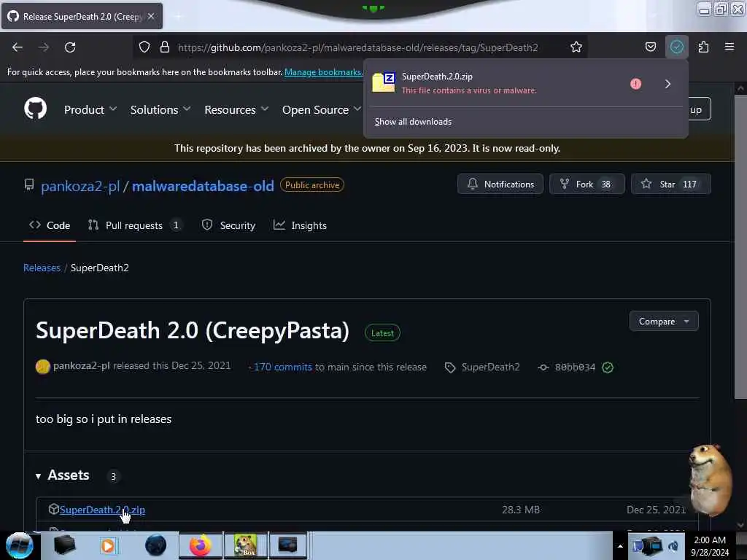Open the download details arrow for SuperDeath.2.0.zip
747x560 pixels.
[x=667, y=84]
